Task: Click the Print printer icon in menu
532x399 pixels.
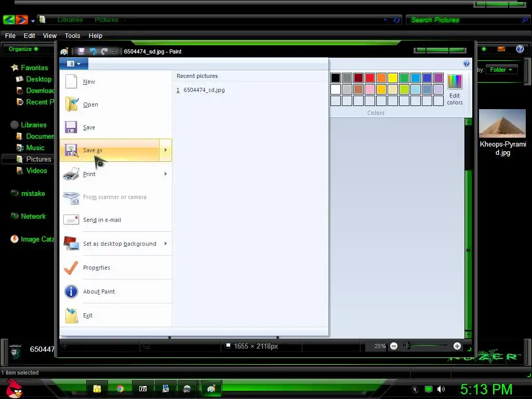Action: (x=71, y=174)
